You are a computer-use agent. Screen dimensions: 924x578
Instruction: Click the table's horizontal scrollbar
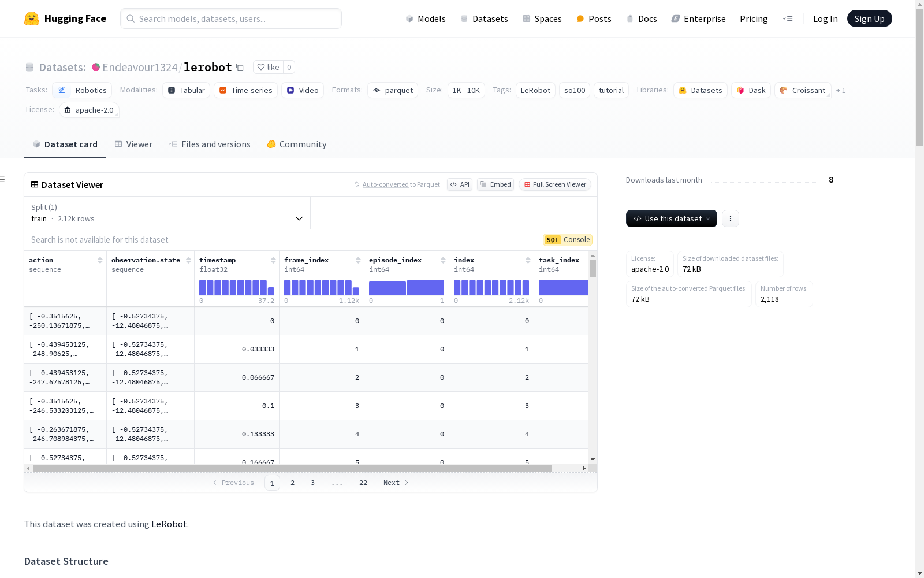[292, 468]
